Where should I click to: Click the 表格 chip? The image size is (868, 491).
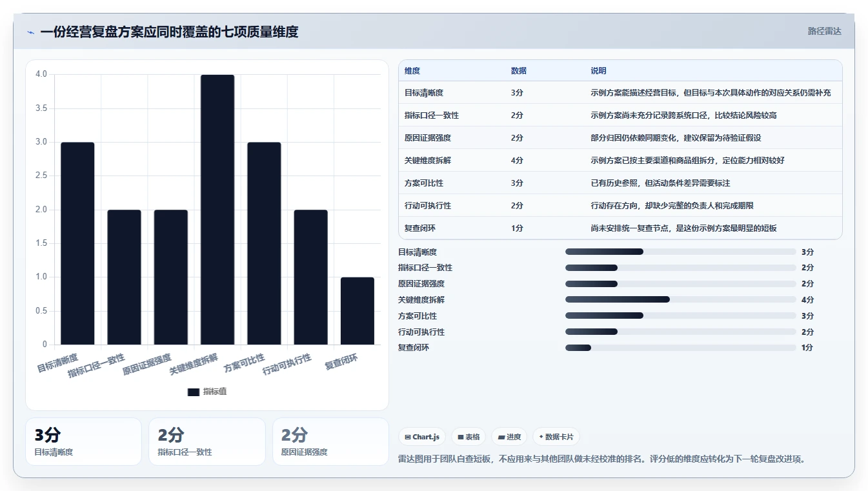pos(469,437)
